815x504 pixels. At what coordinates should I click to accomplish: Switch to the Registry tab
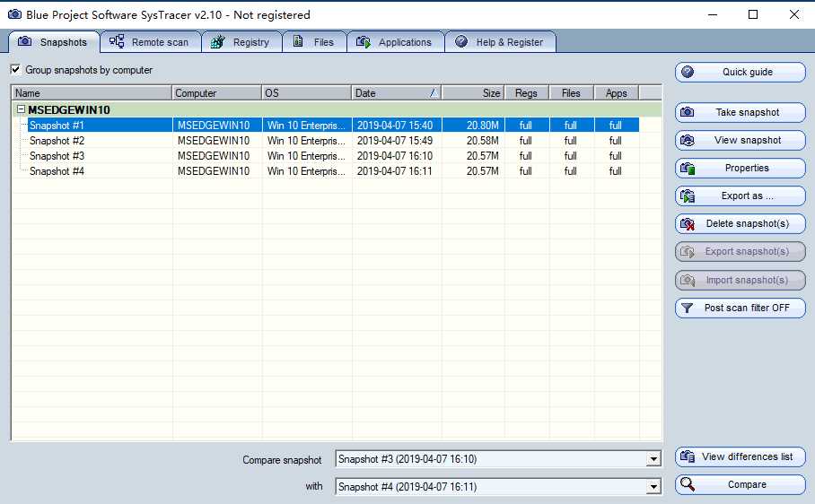241,42
